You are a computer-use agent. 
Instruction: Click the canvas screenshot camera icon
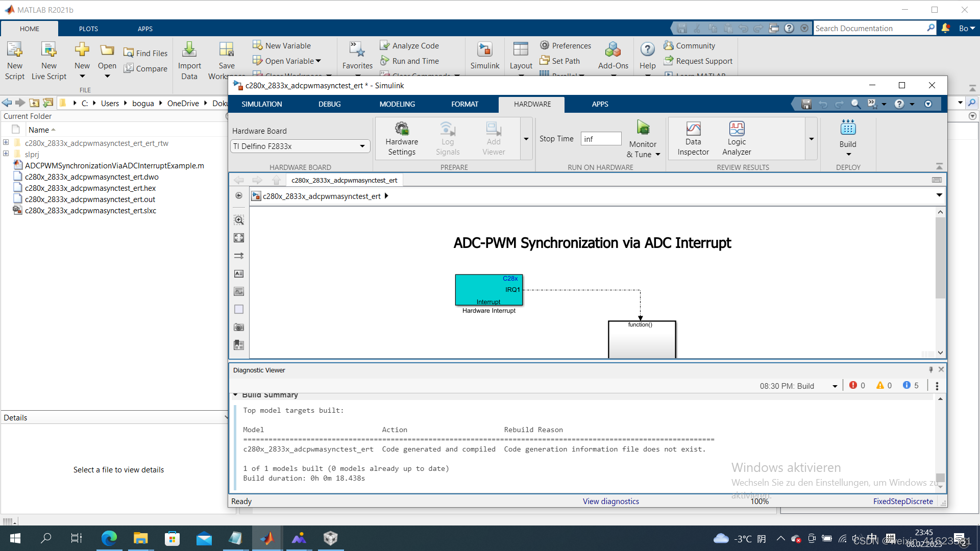239,327
